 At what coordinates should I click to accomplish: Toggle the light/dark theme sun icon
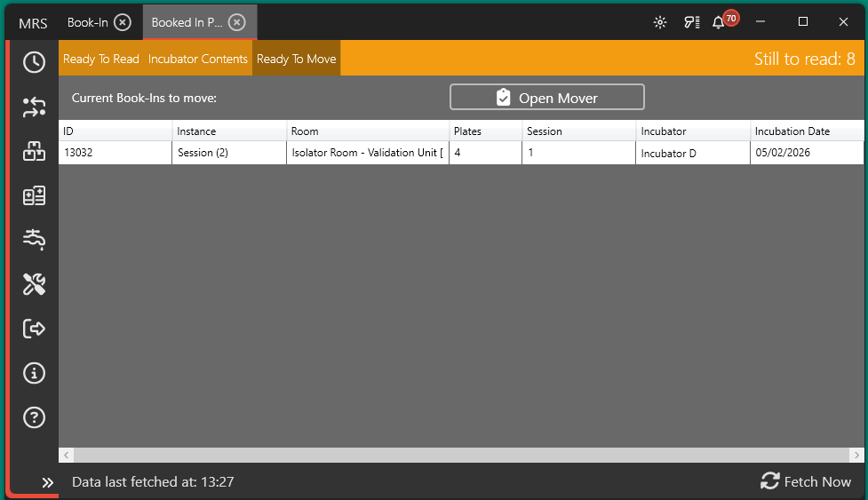(660, 22)
